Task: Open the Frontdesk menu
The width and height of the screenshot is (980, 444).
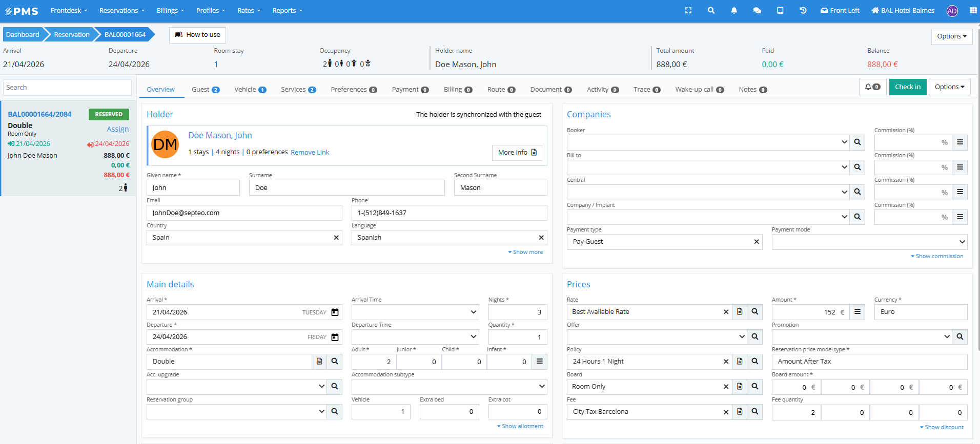Action: [x=69, y=10]
